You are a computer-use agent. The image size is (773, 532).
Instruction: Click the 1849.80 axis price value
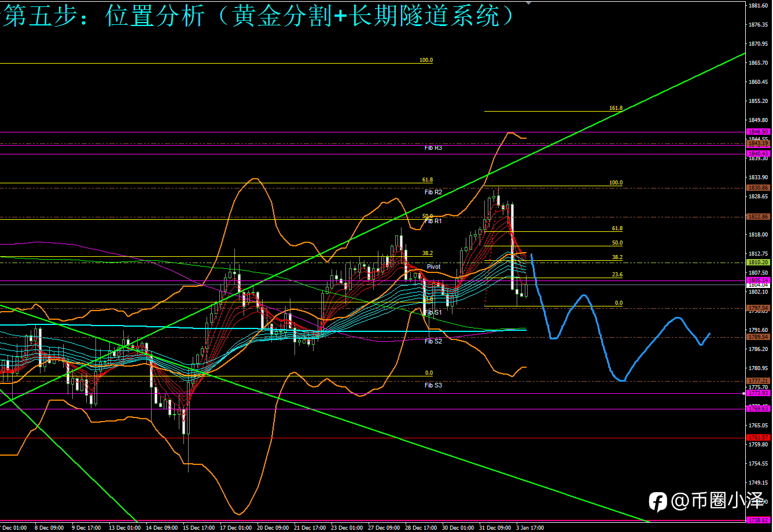757,120
